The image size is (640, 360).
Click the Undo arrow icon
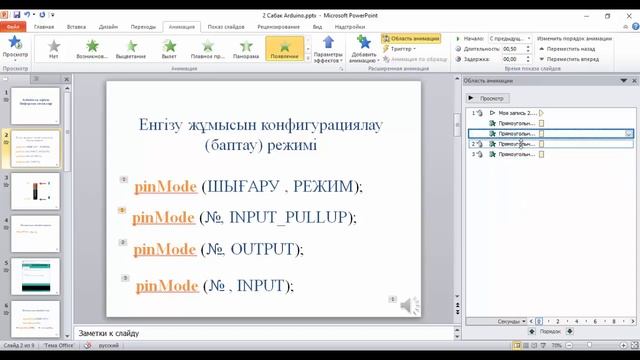[x=27, y=15]
